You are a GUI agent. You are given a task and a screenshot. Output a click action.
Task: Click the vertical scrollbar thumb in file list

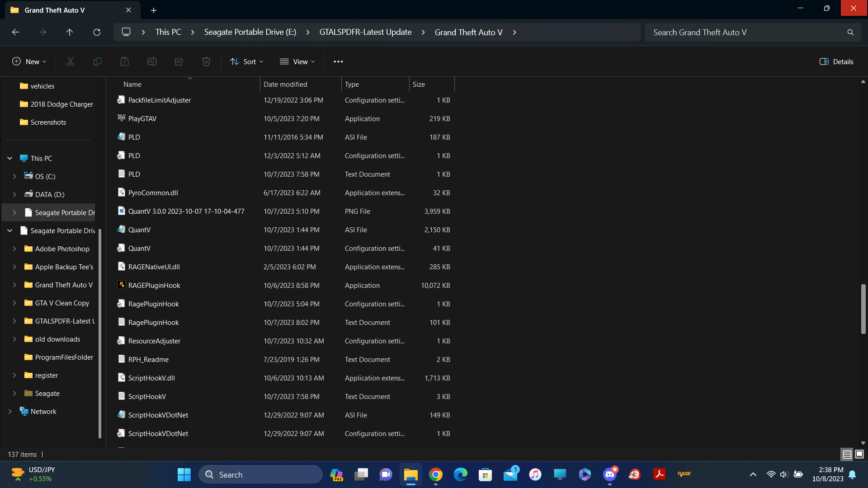[x=863, y=309]
